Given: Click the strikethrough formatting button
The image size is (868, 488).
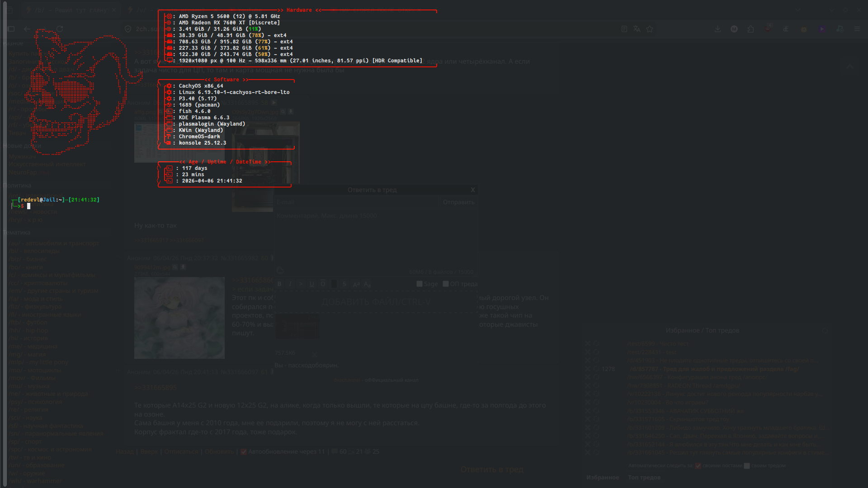Looking at the screenshot, I should [344, 284].
